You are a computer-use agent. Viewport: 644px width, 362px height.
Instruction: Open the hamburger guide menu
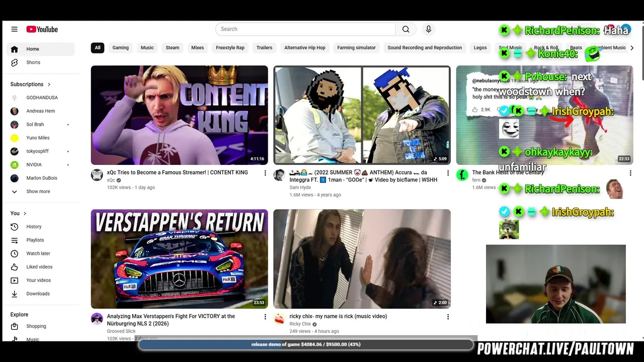tap(15, 29)
